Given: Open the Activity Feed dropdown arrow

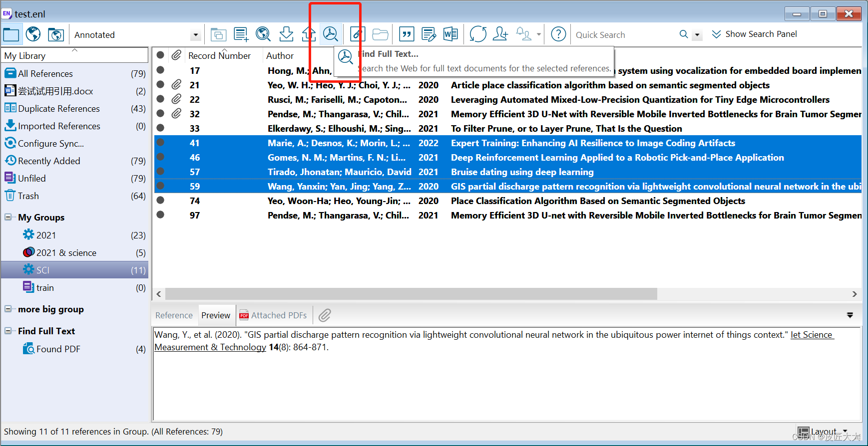Looking at the screenshot, I should coord(539,34).
